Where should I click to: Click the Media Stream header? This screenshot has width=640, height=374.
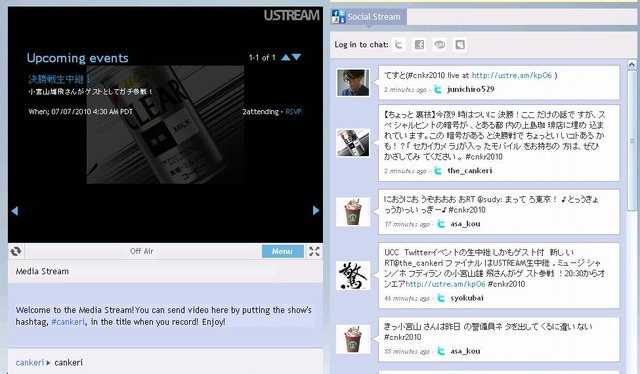pyautogui.click(x=42, y=271)
